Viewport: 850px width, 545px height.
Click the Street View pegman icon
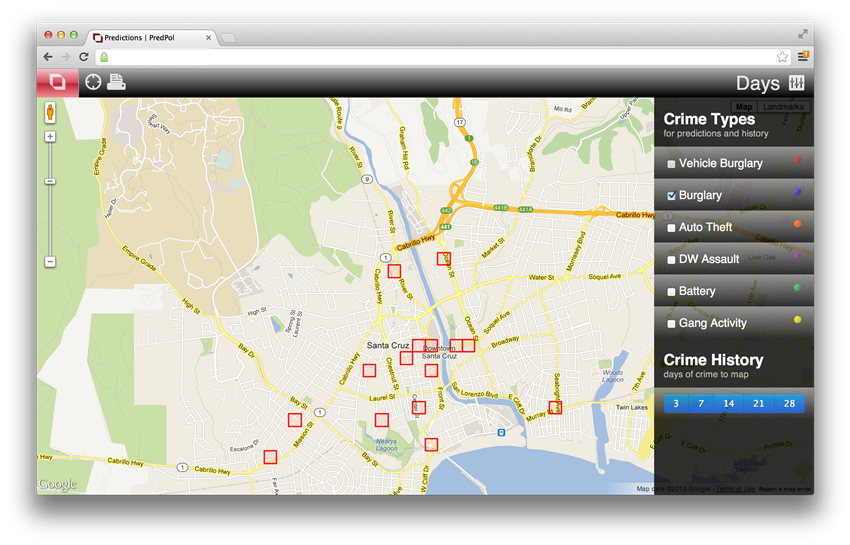pos(50,112)
